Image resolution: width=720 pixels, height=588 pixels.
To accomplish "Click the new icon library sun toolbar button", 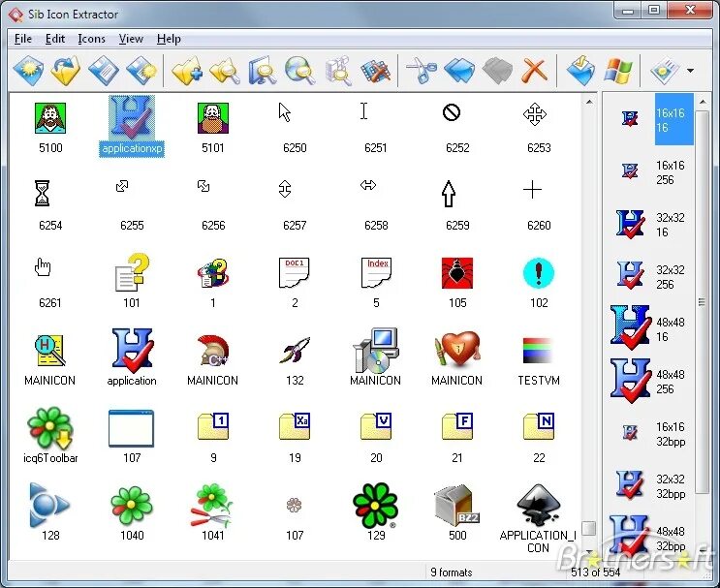I will click(28, 70).
